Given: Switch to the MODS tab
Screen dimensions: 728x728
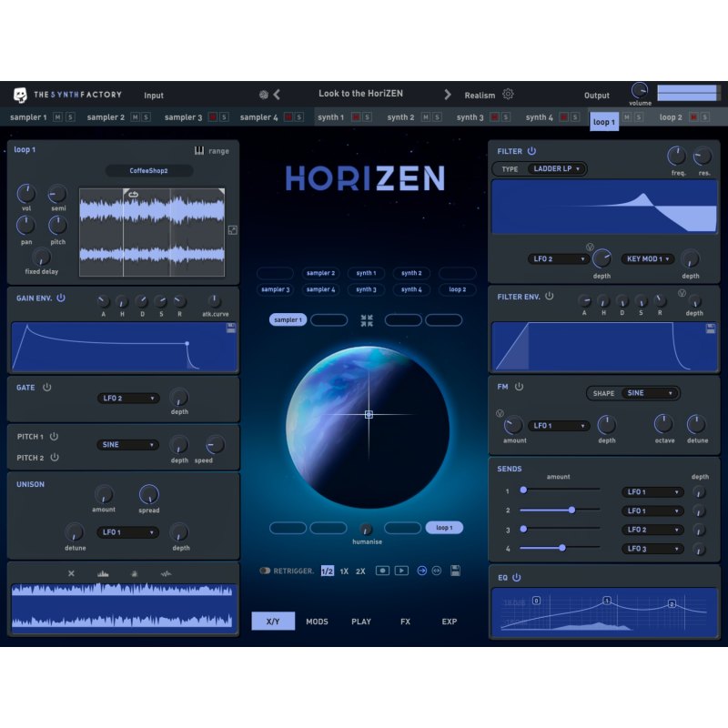Looking at the screenshot, I should tap(317, 622).
